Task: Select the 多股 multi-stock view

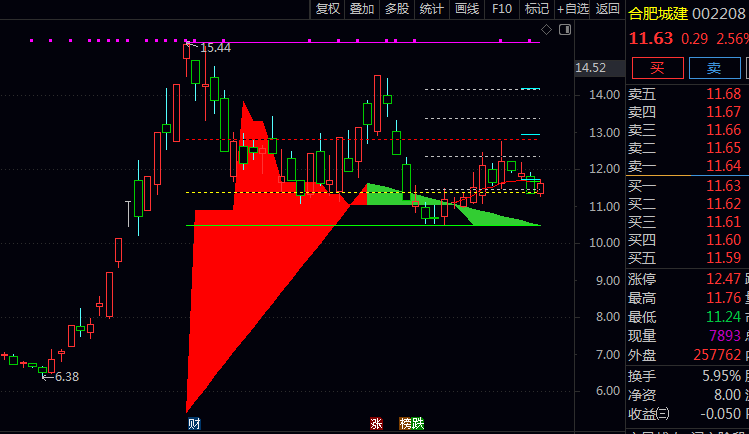Action: tap(397, 9)
